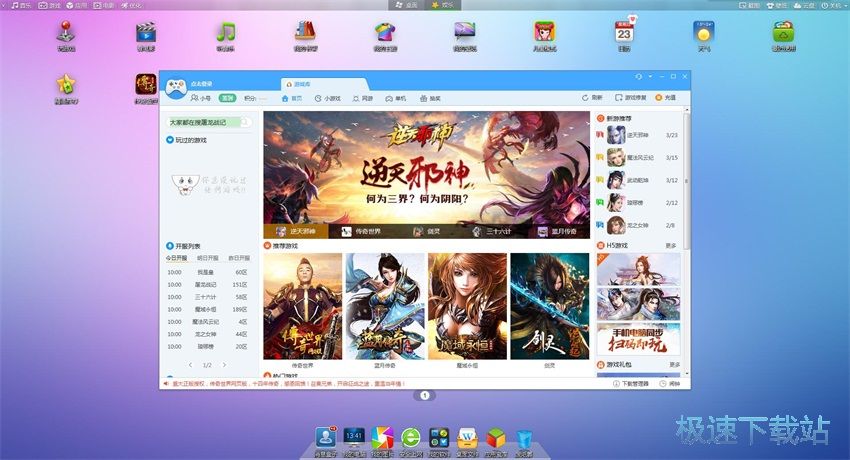Switch to the 娱乐 entertainment tab
The image size is (850, 460).
[x=444, y=5]
